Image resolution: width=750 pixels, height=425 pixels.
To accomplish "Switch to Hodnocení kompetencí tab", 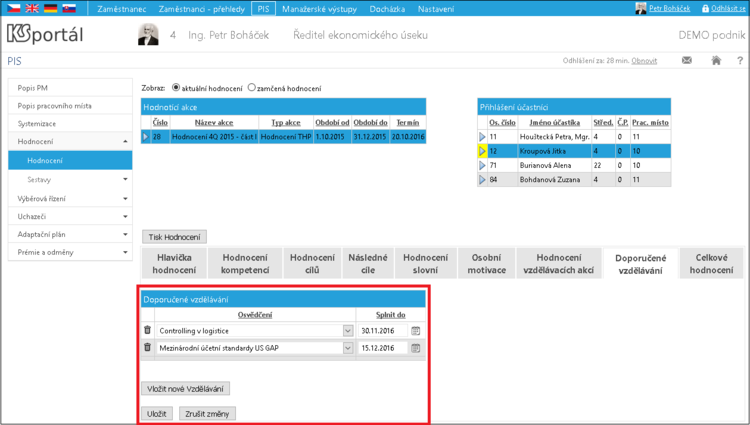I will (x=245, y=263).
